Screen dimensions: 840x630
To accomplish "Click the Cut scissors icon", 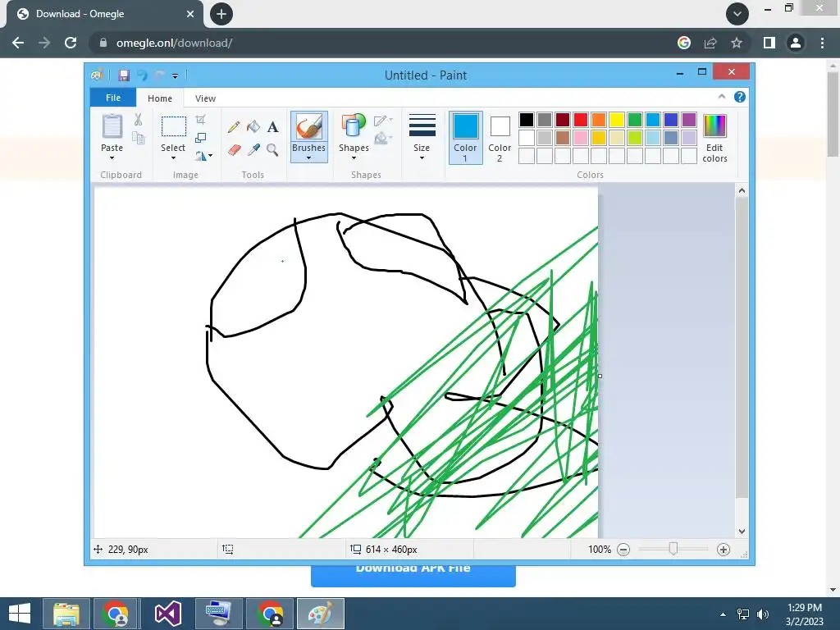I will tap(138, 120).
